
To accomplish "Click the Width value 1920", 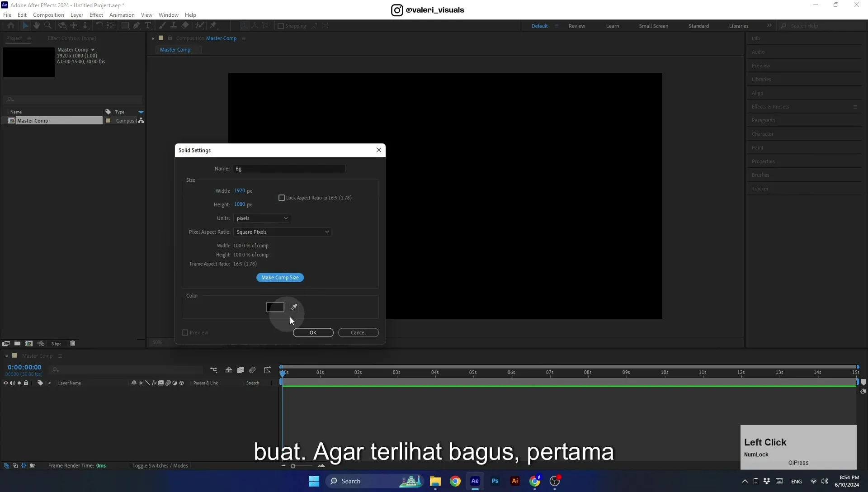I will (x=239, y=191).
